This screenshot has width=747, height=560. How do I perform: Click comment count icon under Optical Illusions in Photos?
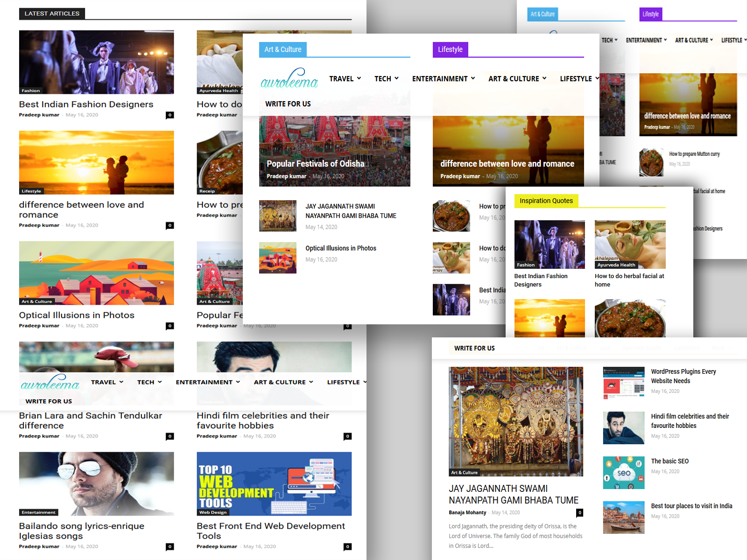[170, 326]
